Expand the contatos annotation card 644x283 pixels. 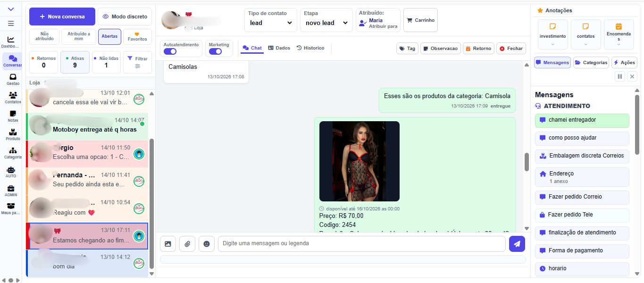pos(585,34)
